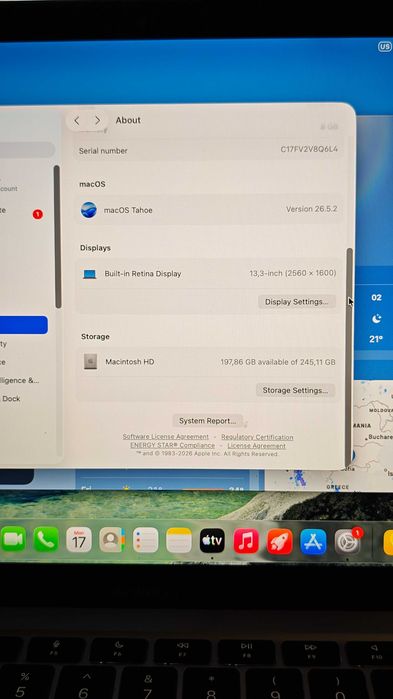Image resolution: width=393 pixels, height=699 pixels.
Task: Open System Report
Action: [207, 420]
